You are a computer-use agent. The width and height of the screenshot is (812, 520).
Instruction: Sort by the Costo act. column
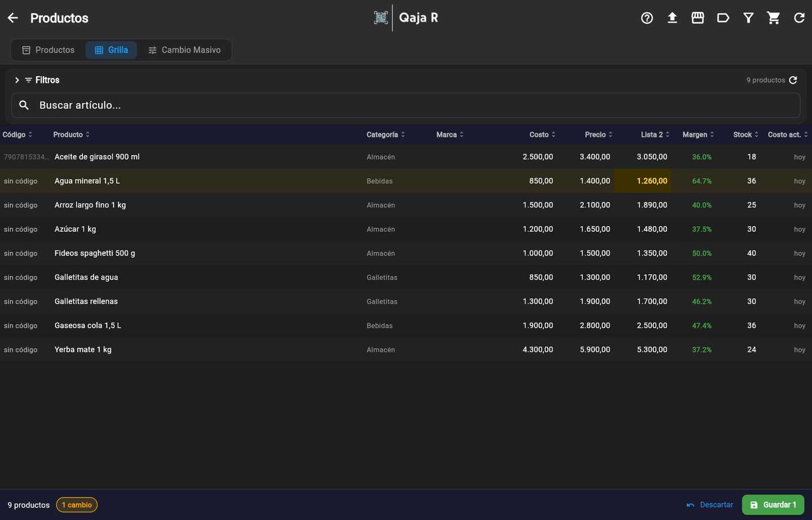pyautogui.click(x=788, y=135)
